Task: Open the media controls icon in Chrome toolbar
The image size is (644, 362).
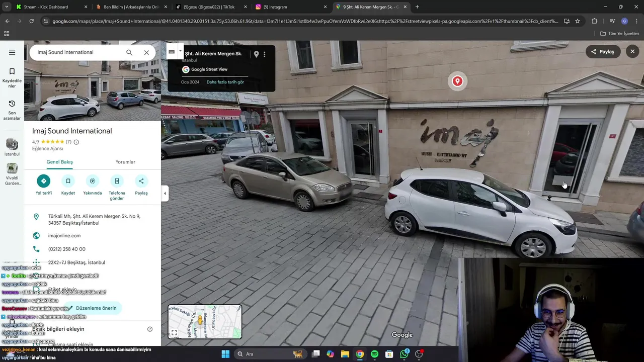Action: coord(612,21)
